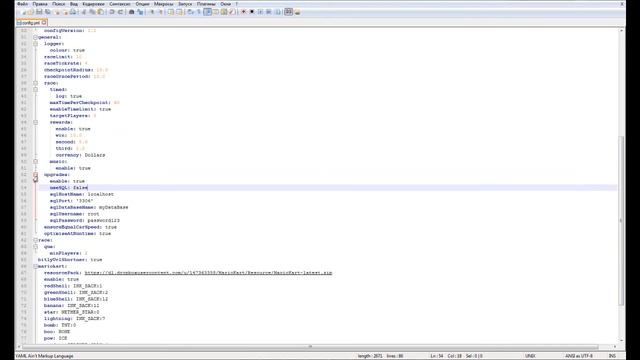Open the Правка menu
This screenshot has height=360, width=640.
click(40, 4)
